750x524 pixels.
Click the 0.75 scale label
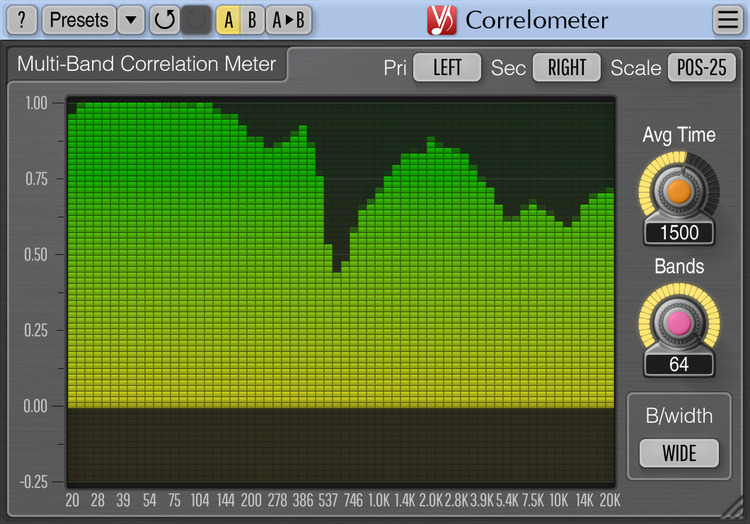pyautogui.click(x=36, y=179)
